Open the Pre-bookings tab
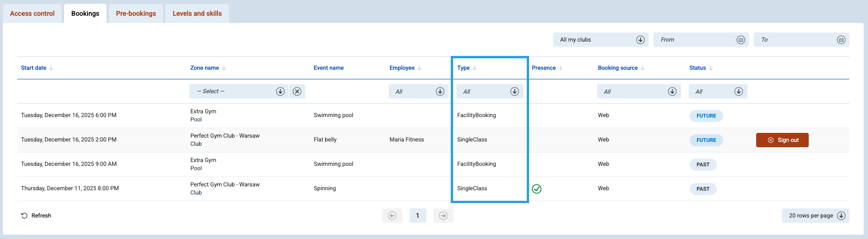This screenshot has height=239, width=868. (136, 13)
